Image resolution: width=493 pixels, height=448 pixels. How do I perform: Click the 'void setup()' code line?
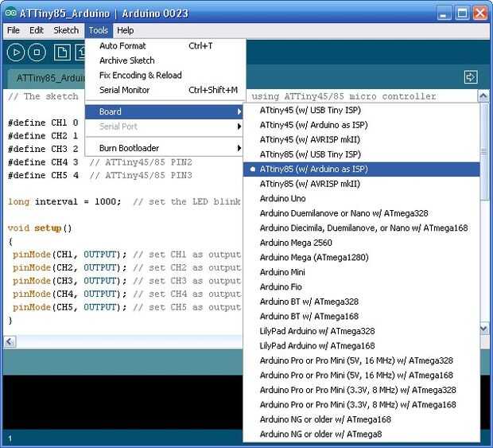[x=40, y=228]
